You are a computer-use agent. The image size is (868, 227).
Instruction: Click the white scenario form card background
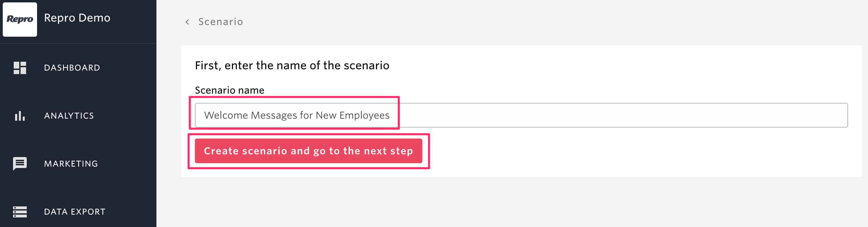pos(635,154)
